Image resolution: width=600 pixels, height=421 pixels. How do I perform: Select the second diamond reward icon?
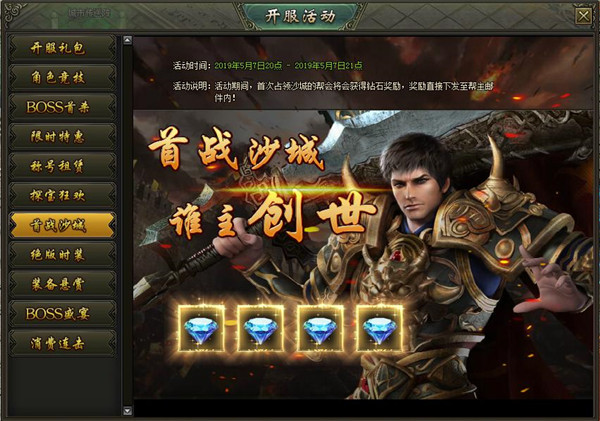pyautogui.click(x=261, y=329)
